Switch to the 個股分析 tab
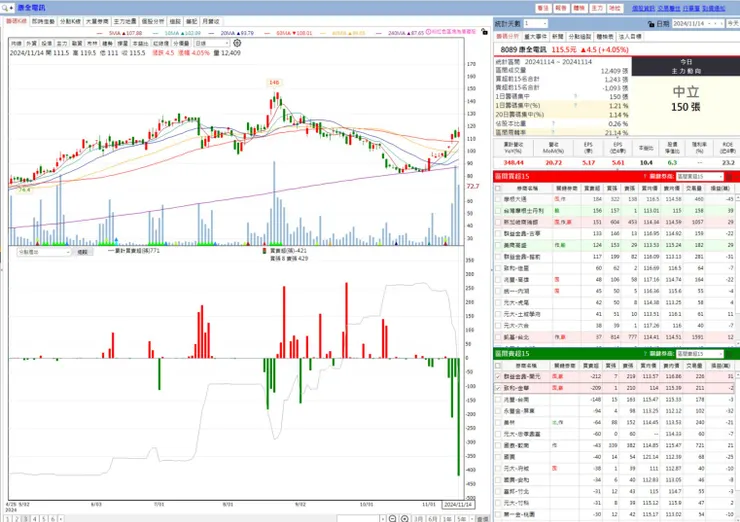The image size is (740, 522). click(x=153, y=21)
